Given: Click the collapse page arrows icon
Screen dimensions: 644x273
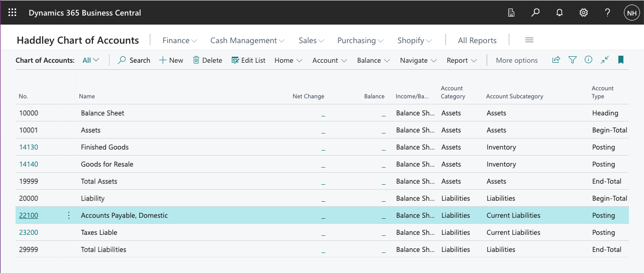Looking at the screenshot, I should coord(605,60).
